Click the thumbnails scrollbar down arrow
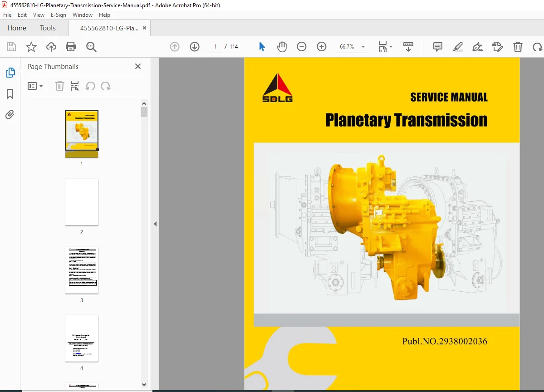Screen dimensions: 544x392 click(x=144, y=385)
